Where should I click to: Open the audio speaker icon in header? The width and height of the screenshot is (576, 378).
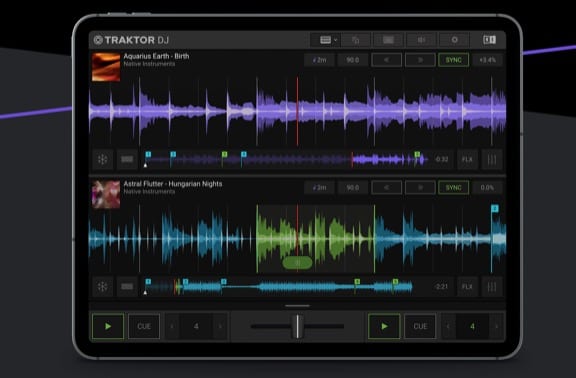(x=421, y=40)
